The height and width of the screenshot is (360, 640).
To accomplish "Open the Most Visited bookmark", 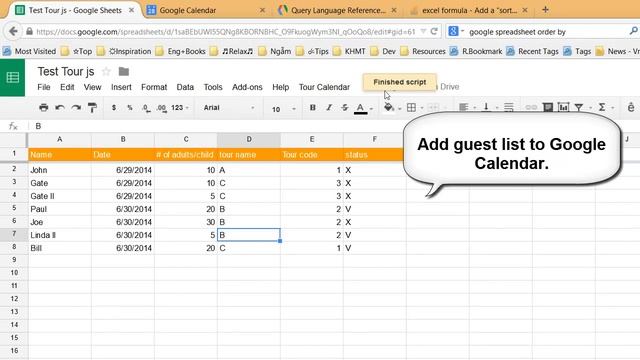I will click(x=29, y=51).
